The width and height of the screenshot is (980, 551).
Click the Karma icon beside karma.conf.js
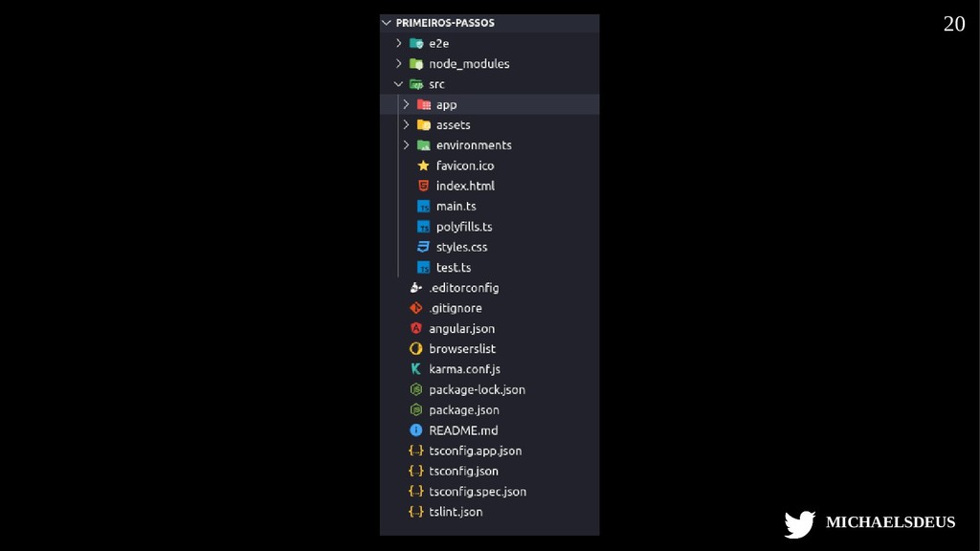coord(416,369)
